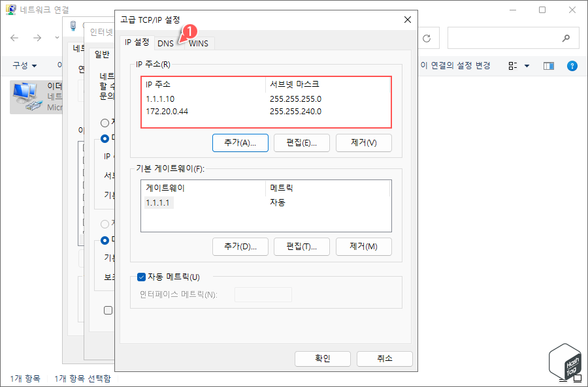Open the layout options dropdown arrow
Viewport: 588px width, 387px height.
point(526,65)
